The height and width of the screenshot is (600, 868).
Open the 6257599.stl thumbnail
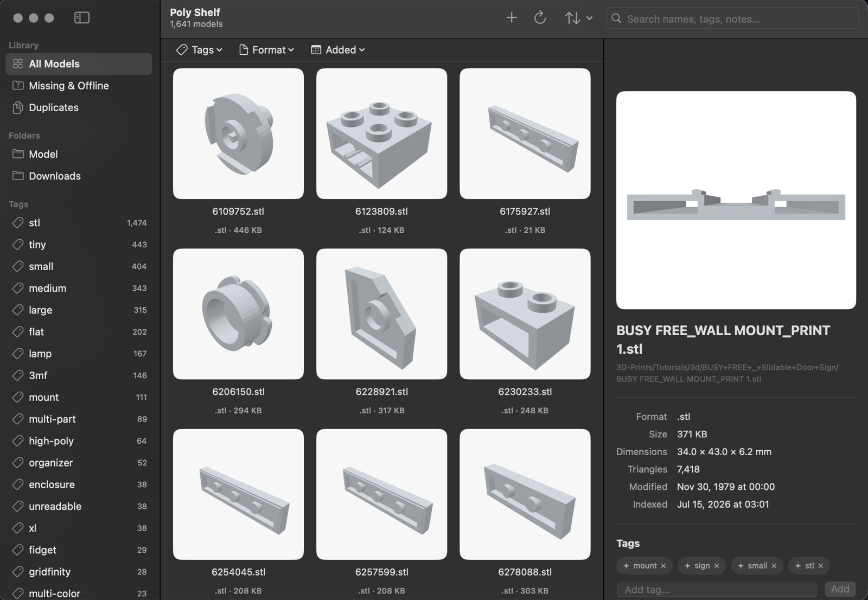pos(381,494)
